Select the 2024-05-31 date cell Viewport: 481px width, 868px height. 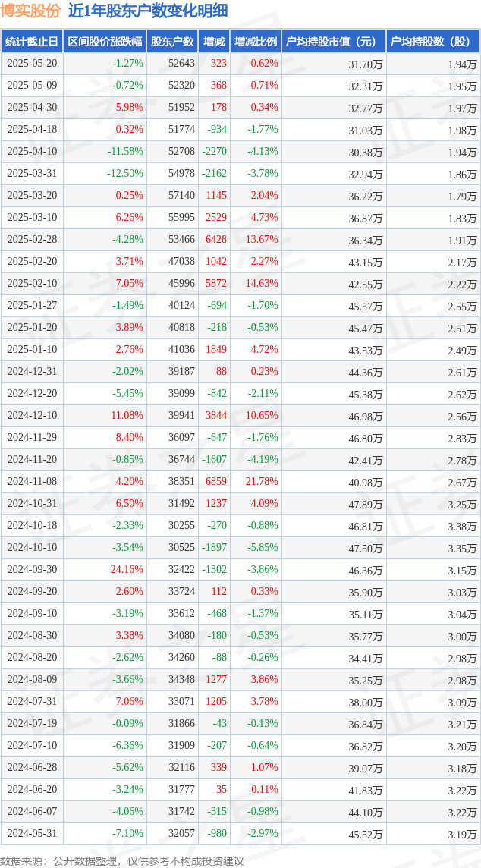pos(32,834)
